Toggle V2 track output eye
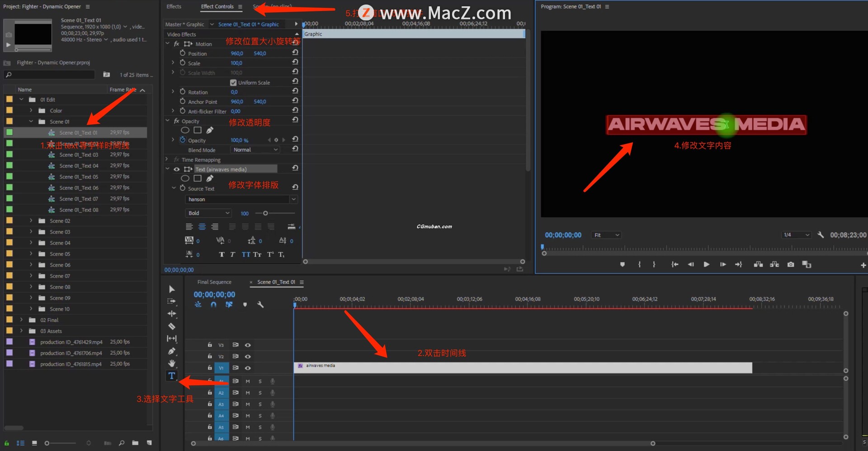The image size is (868, 451). pyautogui.click(x=248, y=356)
